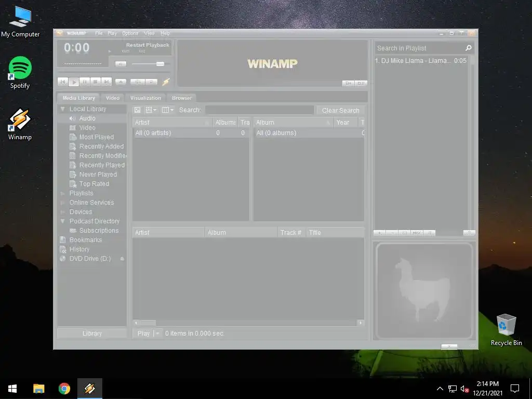532x399 pixels.
Task: Sort by the upper Artist column
Action: [172, 123]
